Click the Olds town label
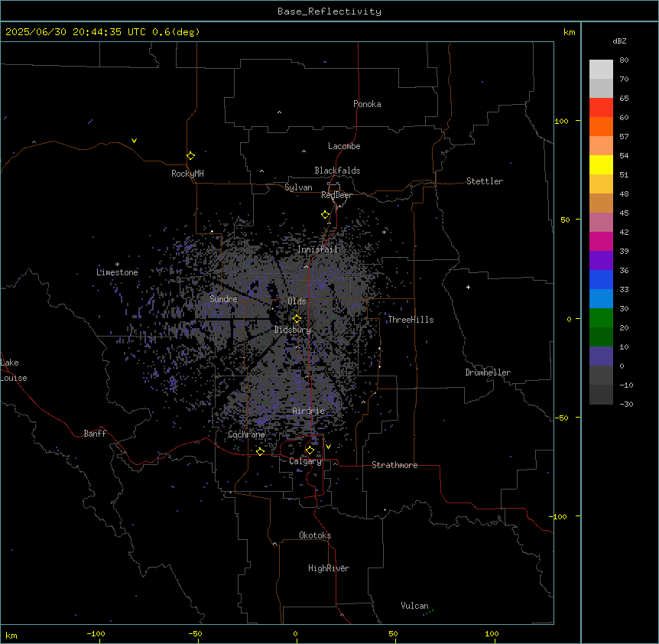The width and height of the screenshot is (659, 644). [297, 301]
